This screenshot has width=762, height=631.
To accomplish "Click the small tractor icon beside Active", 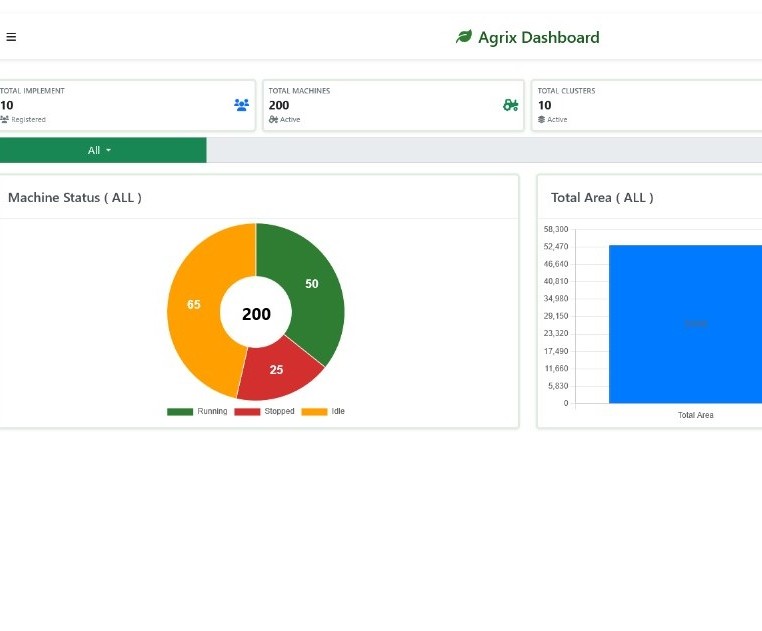I will 273,119.
